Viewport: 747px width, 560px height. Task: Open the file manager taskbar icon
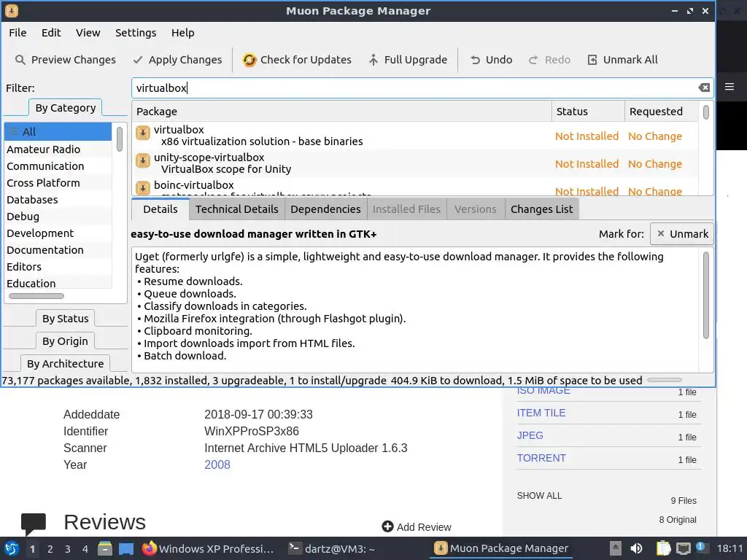(x=105, y=548)
